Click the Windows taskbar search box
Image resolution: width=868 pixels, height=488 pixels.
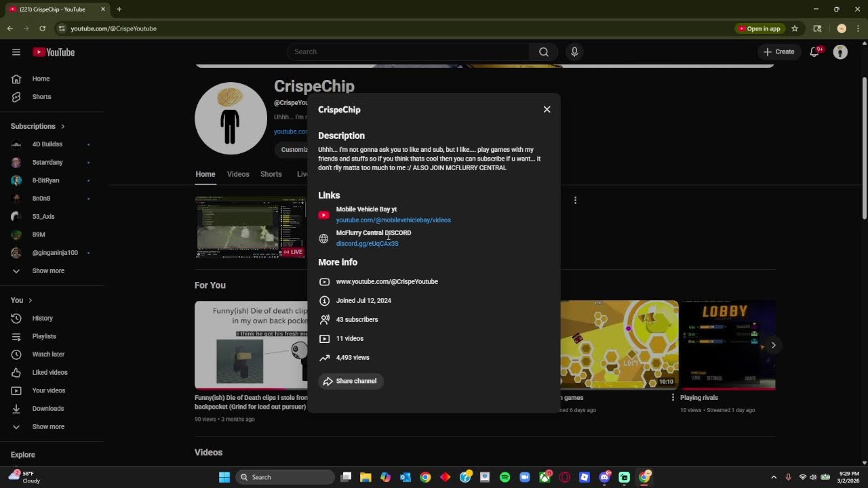(x=285, y=477)
